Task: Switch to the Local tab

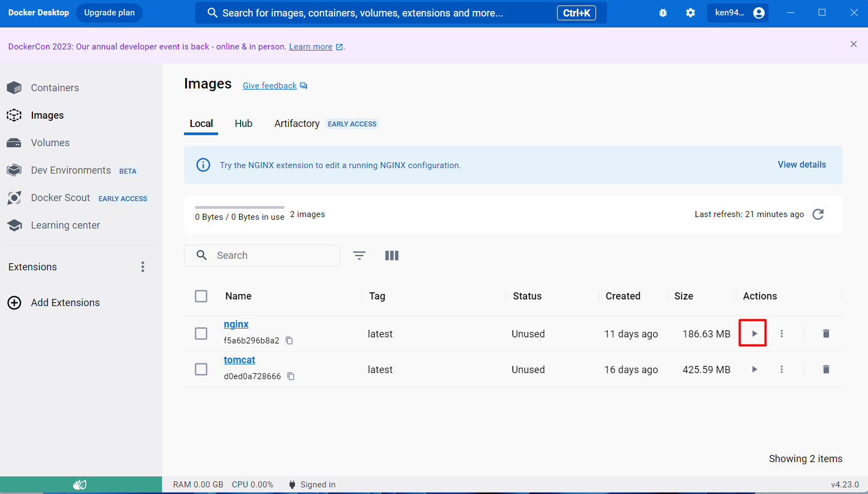Action: (x=201, y=124)
